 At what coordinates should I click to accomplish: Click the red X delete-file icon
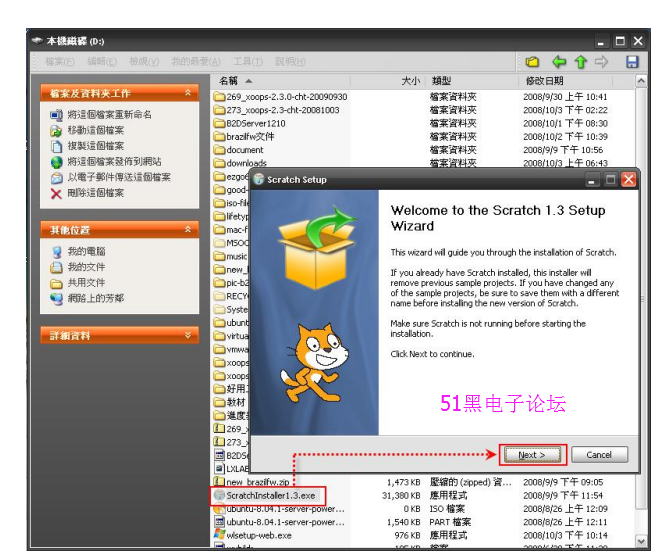[56, 194]
